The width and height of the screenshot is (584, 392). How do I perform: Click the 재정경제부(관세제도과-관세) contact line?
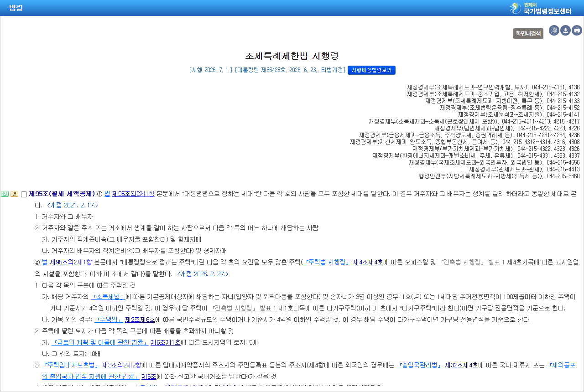tap(524, 169)
